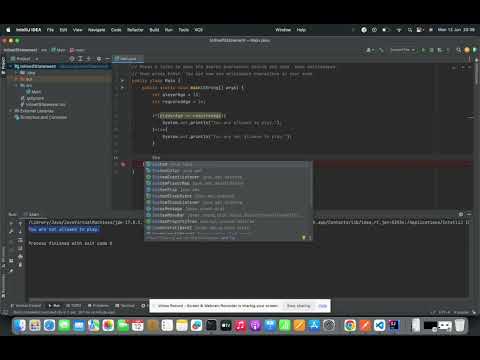Open the Refactor menu
The height and width of the screenshot is (360, 480).
pyautogui.click(x=135, y=30)
